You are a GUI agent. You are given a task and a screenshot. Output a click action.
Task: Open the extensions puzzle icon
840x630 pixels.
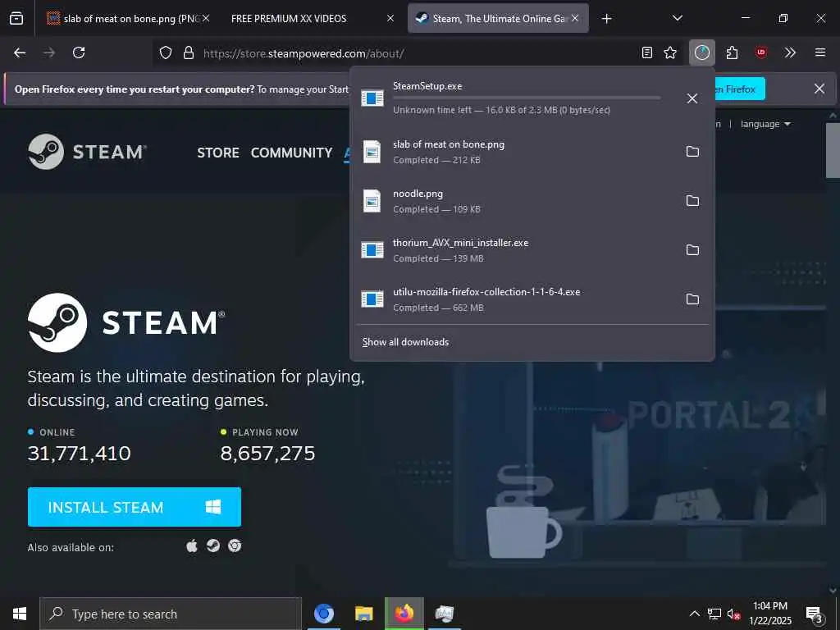point(732,52)
